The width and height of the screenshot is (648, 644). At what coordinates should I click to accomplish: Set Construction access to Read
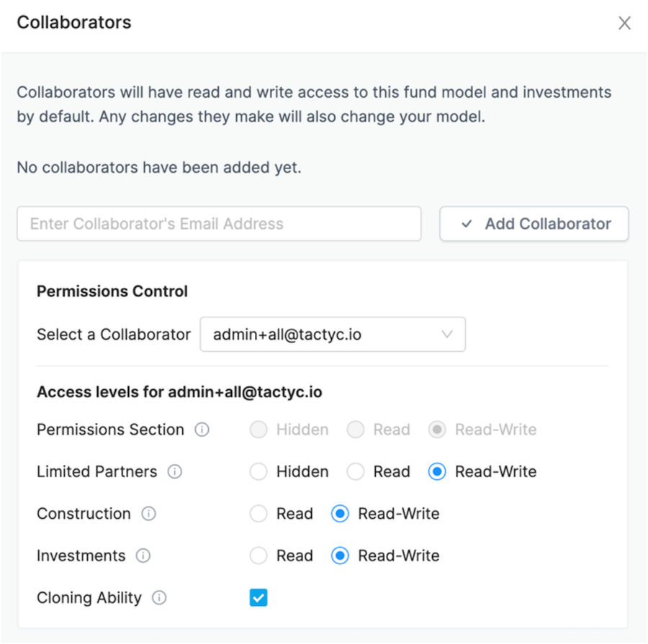tap(258, 514)
